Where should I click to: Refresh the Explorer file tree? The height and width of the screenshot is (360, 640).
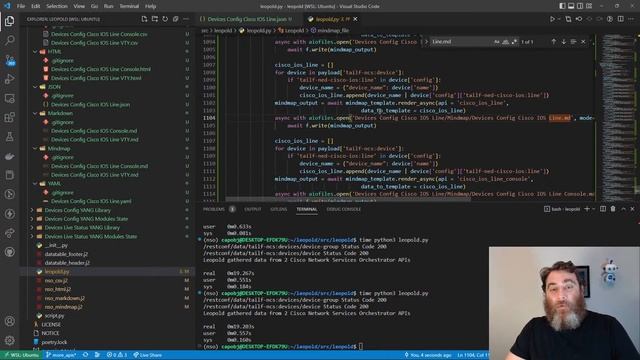tap(165, 19)
